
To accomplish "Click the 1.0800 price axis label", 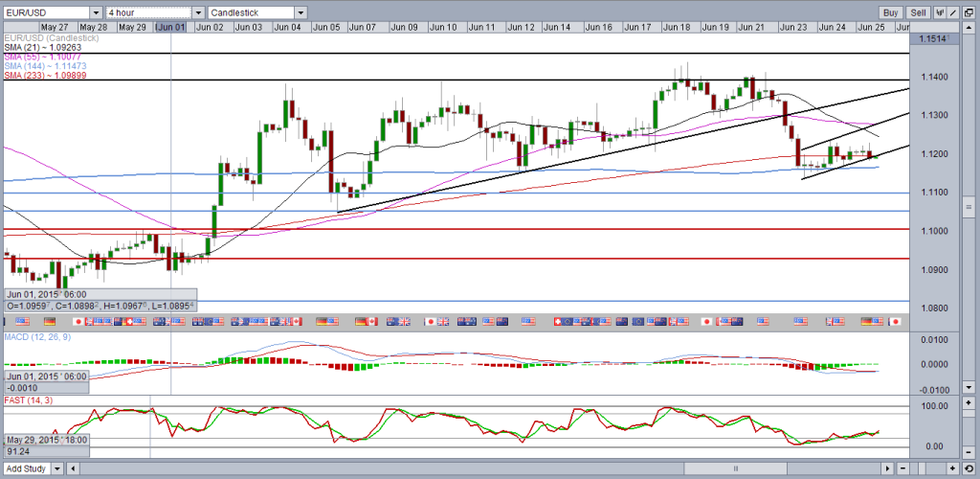I will pyautogui.click(x=935, y=308).
